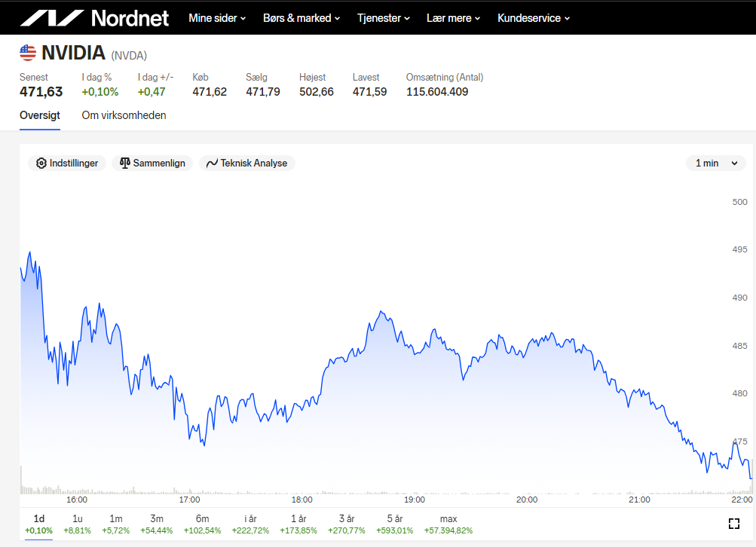Expand chart to fullscreen
Image resolution: width=756 pixels, height=547 pixels.
click(734, 524)
